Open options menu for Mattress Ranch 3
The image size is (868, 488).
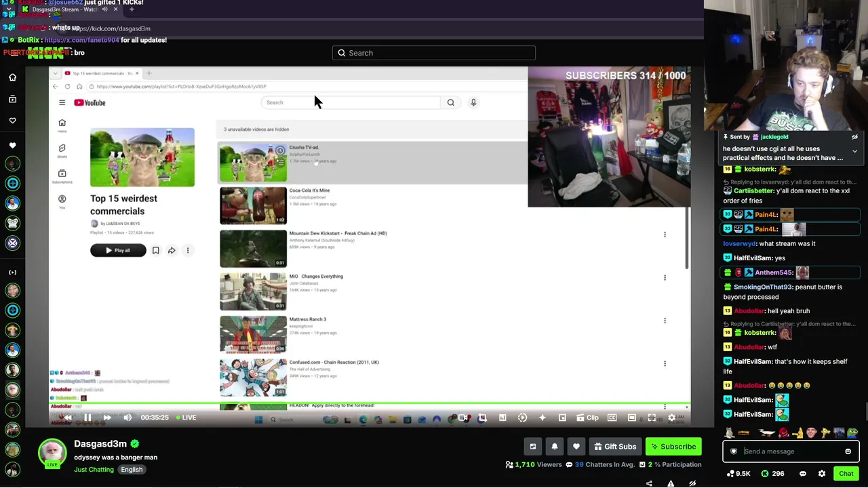coord(665,321)
